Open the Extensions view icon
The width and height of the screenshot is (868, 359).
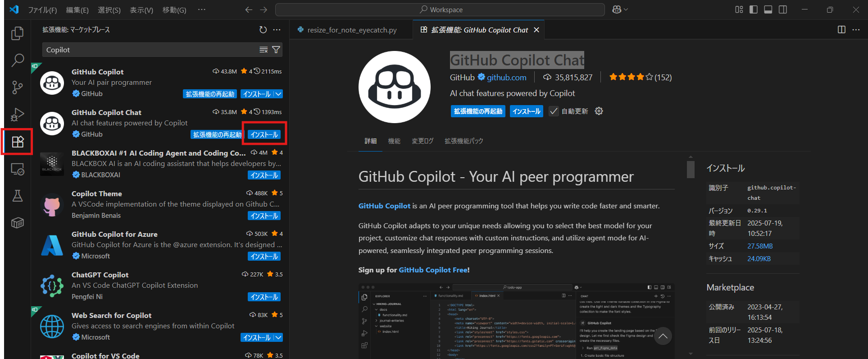[x=17, y=142]
